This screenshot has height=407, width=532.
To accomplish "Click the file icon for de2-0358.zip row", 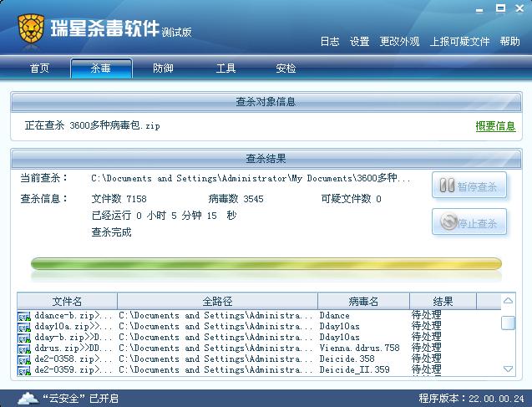I will (x=24, y=360).
